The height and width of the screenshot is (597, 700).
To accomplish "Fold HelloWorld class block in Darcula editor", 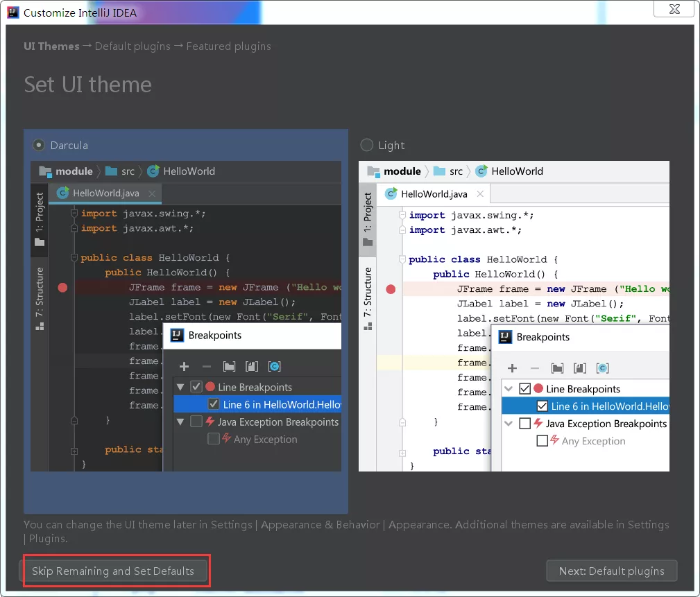I will coord(74,258).
